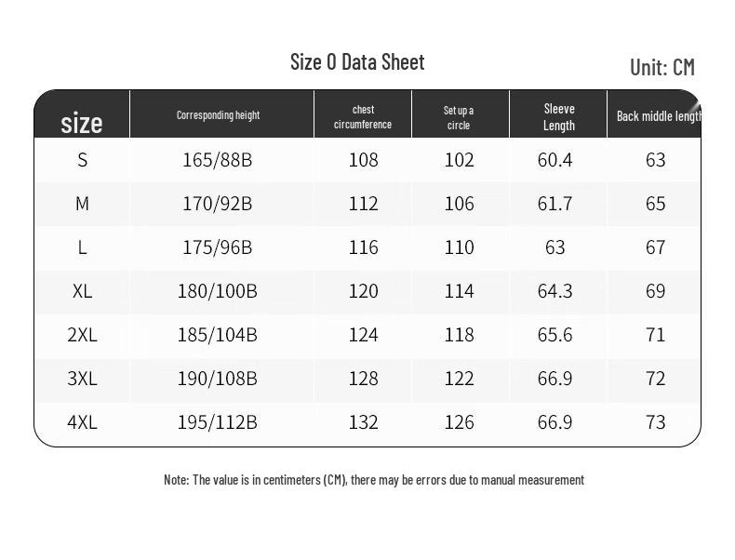This screenshot has height=560, width=735.
Task: Select the "Back middle length" header
Action: (x=658, y=116)
